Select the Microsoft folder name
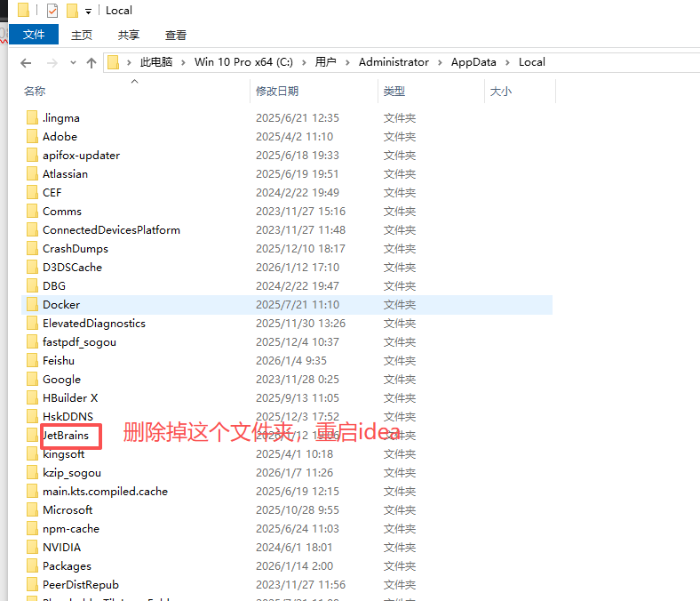 click(68, 509)
